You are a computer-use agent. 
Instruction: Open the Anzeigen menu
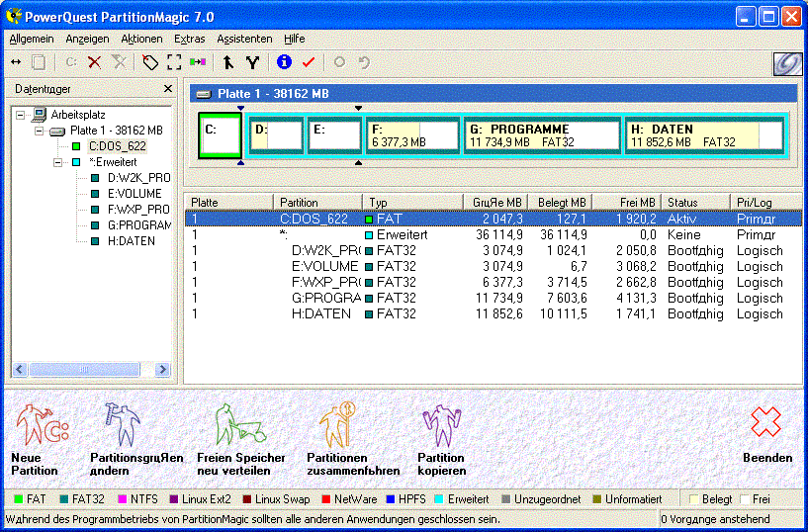pyautogui.click(x=87, y=39)
